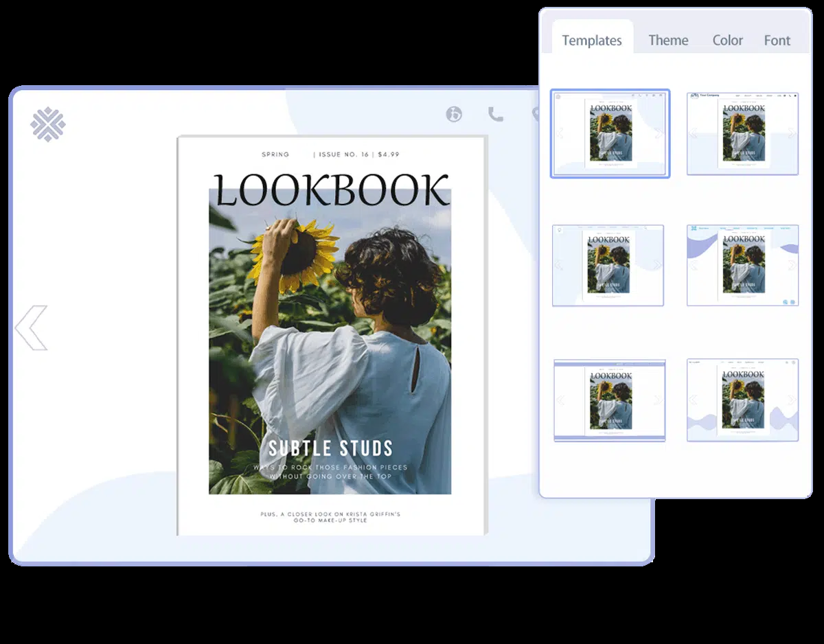Screen dimensions: 824x644
Task: Click the sunflower in the cover photo
Action: [x=295, y=252]
